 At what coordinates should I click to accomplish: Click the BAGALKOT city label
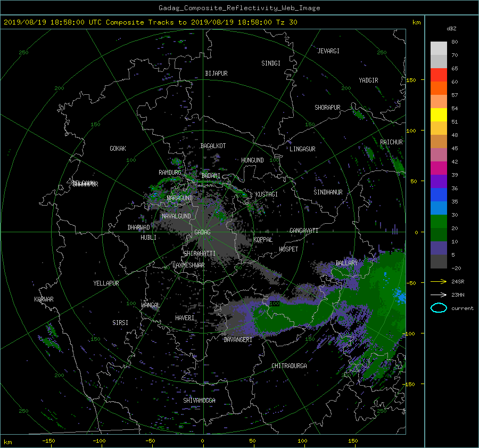[x=213, y=146]
